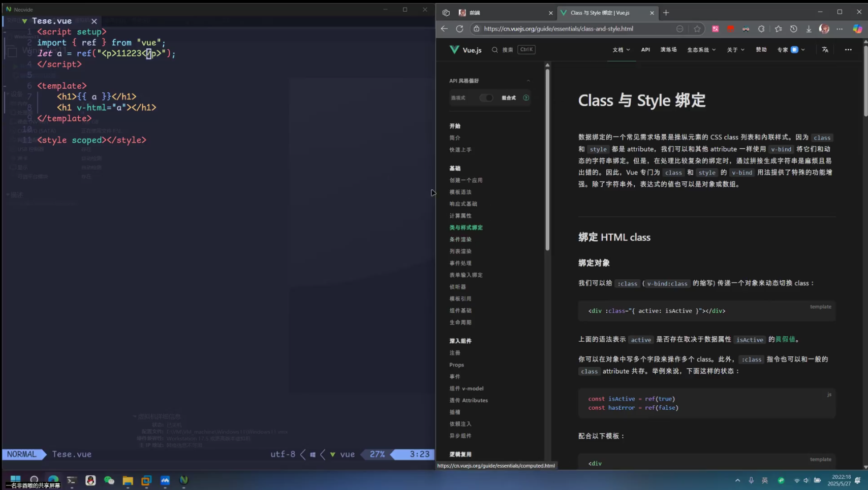Open Edge settings and more menu
The height and width of the screenshot is (490, 868).
[840, 29]
